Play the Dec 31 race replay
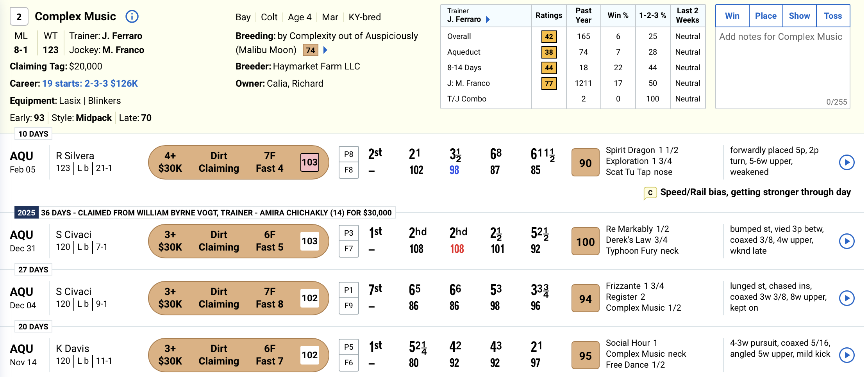 pyautogui.click(x=847, y=241)
